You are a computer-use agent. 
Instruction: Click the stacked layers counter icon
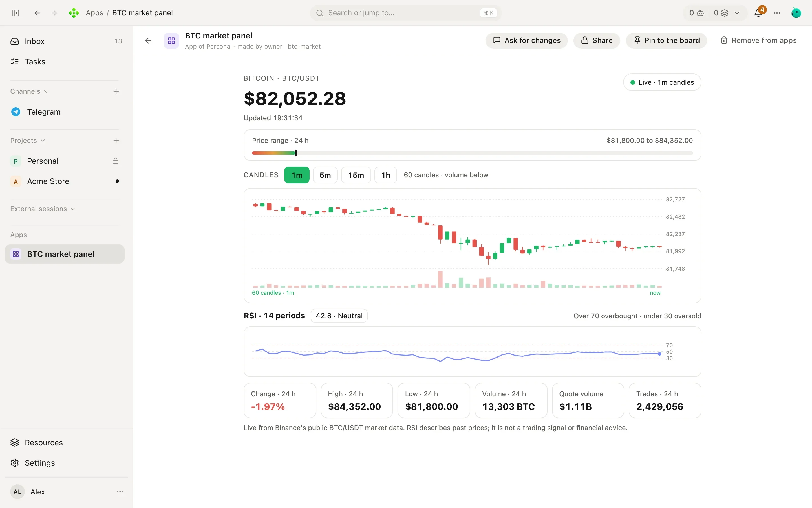725,13
